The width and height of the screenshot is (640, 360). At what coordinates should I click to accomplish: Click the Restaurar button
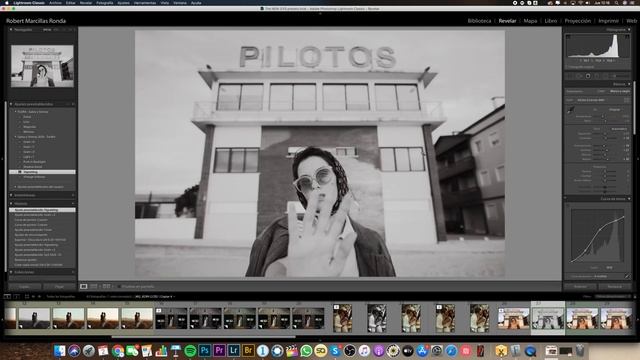(615, 286)
